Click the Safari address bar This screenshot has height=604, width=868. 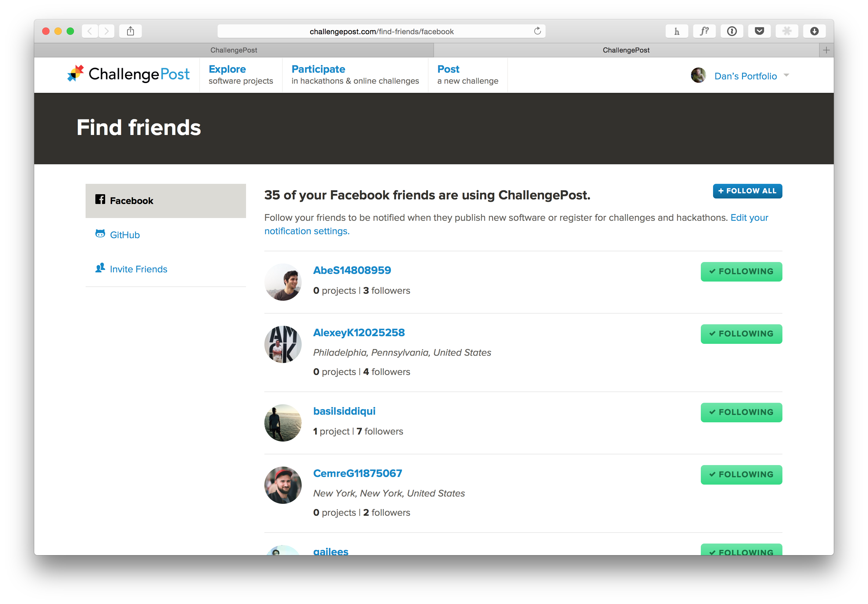tap(381, 31)
